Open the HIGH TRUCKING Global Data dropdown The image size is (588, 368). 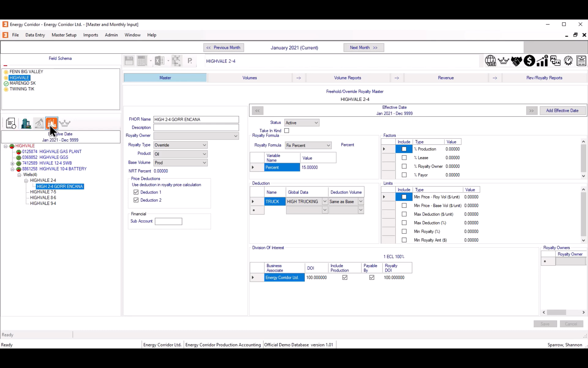pos(325,201)
